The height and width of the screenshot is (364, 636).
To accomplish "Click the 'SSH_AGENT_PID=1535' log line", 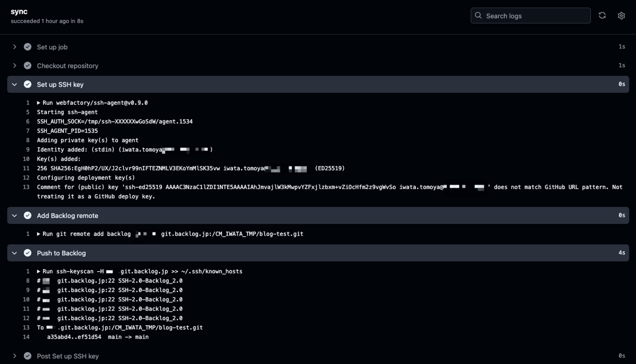I will click(x=67, y=131).
